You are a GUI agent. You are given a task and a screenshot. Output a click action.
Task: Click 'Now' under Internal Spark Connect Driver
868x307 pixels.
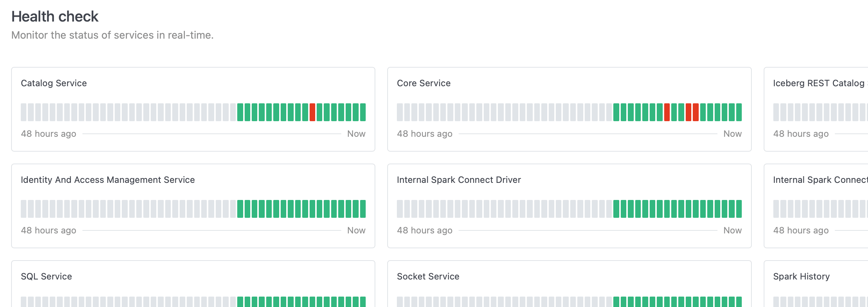click(732, 230)
